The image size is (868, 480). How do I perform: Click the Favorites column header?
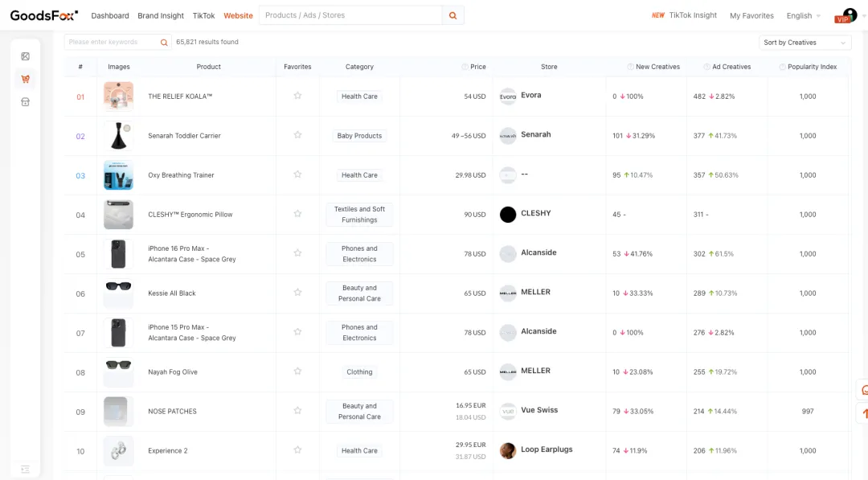298,67
